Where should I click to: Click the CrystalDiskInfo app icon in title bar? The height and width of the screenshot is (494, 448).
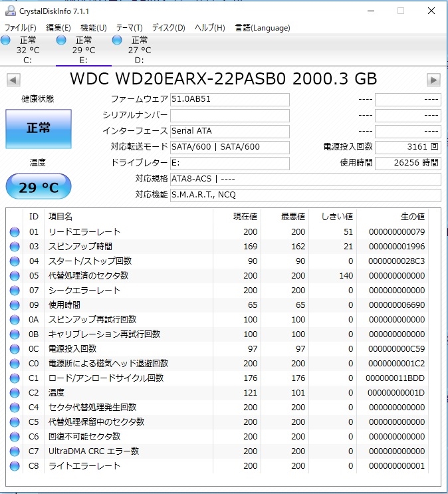(11, 11)
